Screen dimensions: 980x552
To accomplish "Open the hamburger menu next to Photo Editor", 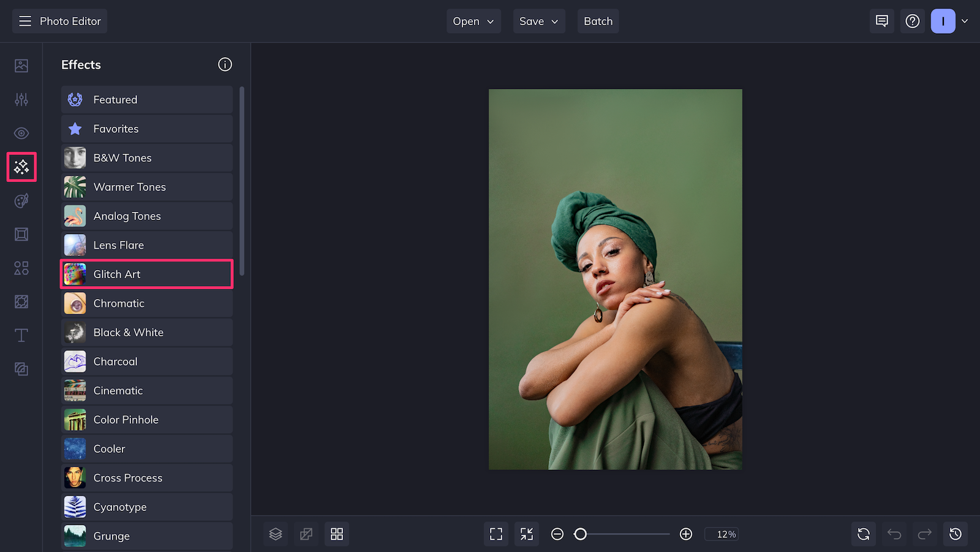I will tap(25, 21).
